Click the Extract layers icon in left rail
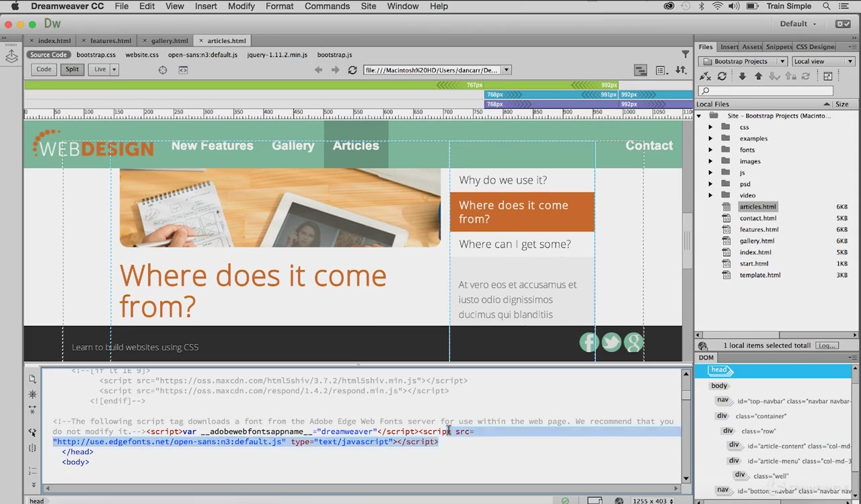This screenshot has height=504, width=861. tap(11, 57)
